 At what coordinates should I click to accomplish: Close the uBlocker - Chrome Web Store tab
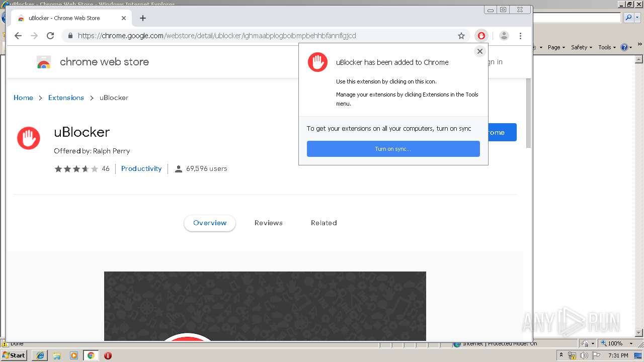124,18
